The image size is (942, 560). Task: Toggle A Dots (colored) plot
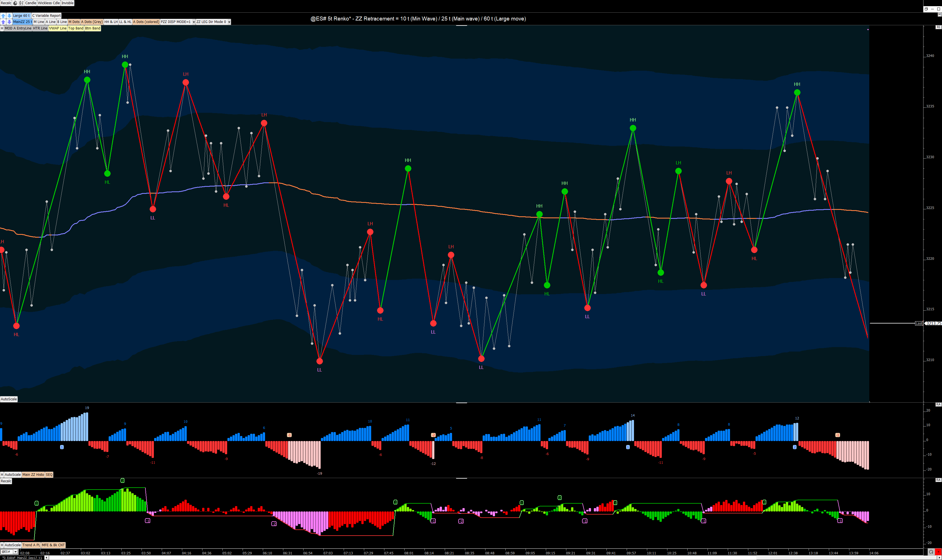click(x=146, y=22)
